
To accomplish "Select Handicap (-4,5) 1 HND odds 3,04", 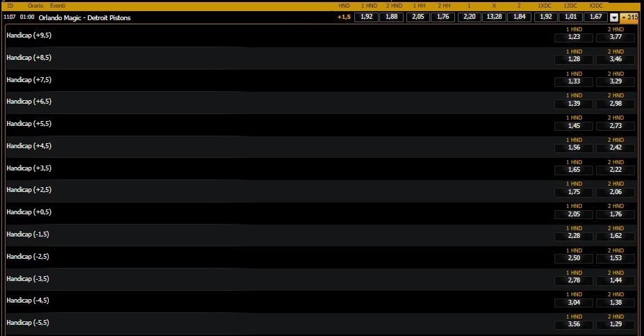I will [574, 303].
